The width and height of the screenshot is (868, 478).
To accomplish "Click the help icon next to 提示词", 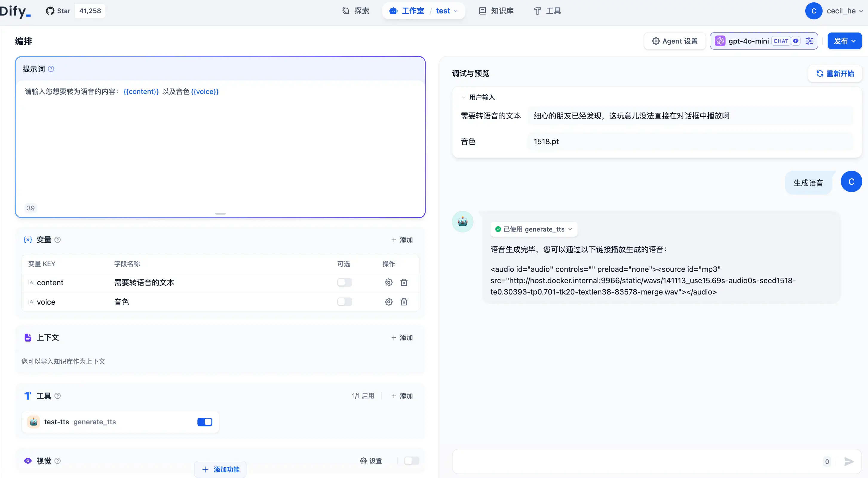I will [51, 69].
